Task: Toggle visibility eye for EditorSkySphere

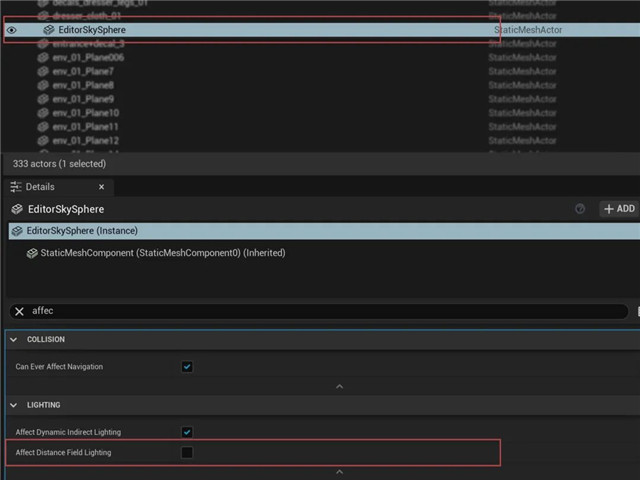Action: pos(12,30)
